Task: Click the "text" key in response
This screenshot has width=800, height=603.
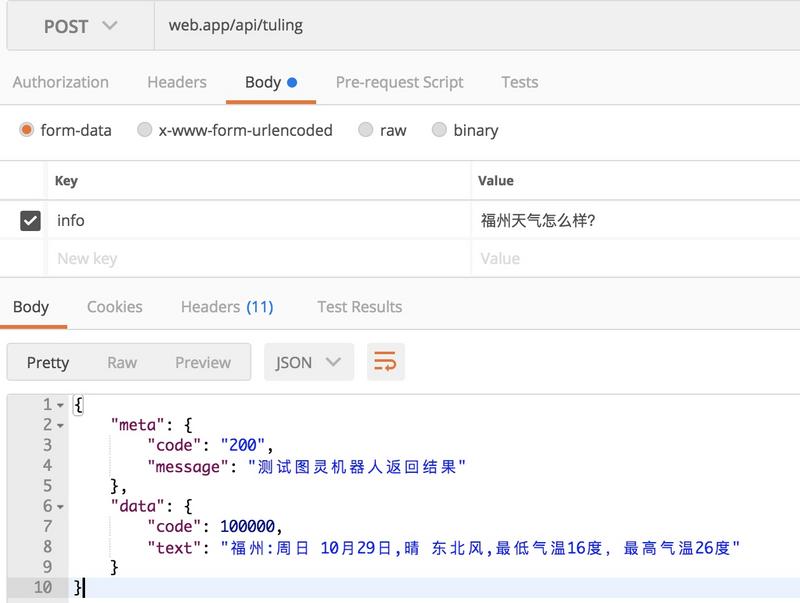Action: pos(174,548)
